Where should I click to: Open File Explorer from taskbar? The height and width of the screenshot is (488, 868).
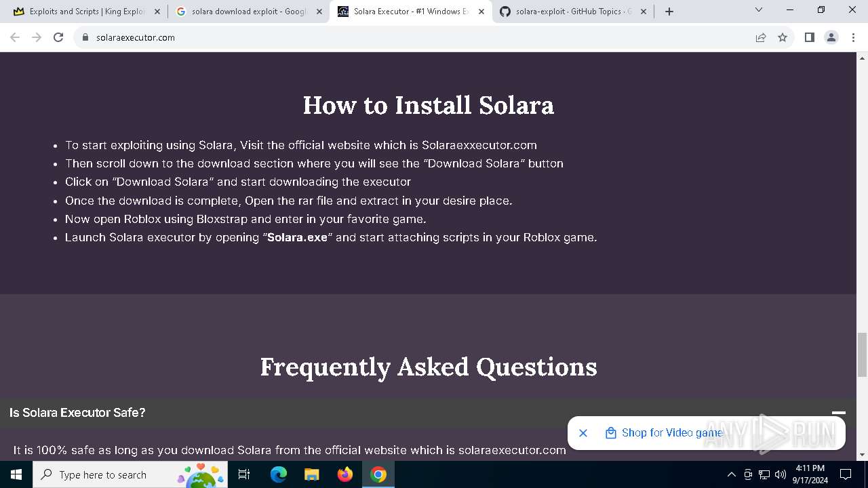(311, 474)
